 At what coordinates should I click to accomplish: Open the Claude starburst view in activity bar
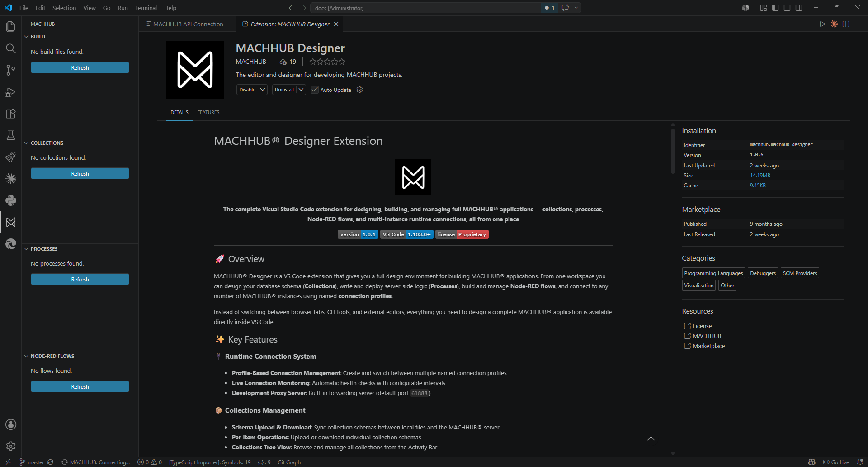10,179
